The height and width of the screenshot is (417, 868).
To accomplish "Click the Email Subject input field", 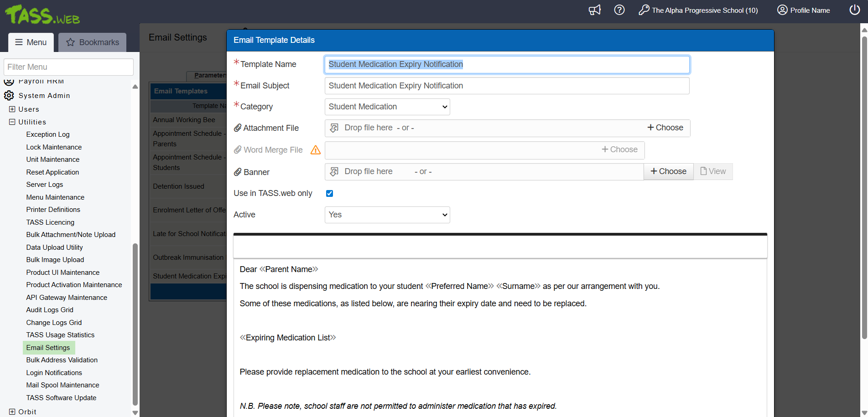I will tap(506, 86).
